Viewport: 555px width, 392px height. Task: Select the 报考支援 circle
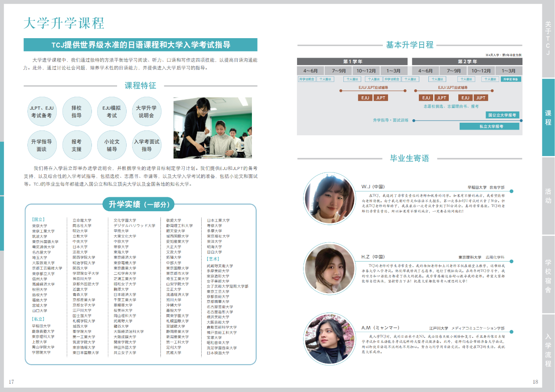tap(77, 145)
